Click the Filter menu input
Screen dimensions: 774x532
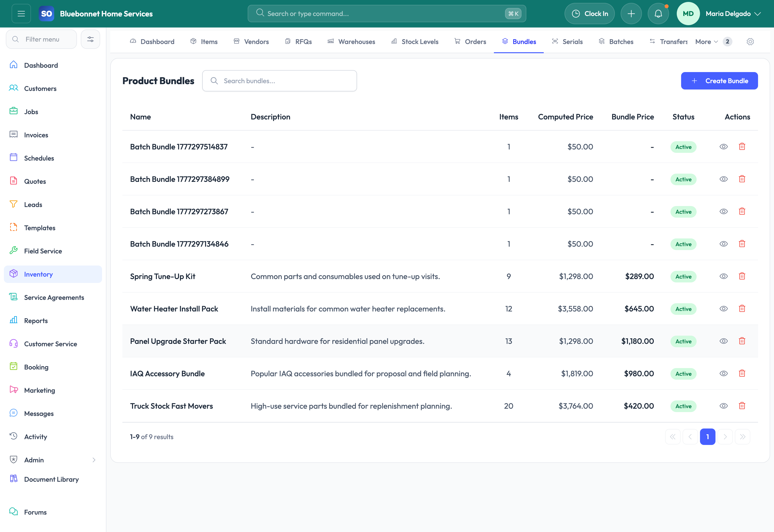(41, 39)
